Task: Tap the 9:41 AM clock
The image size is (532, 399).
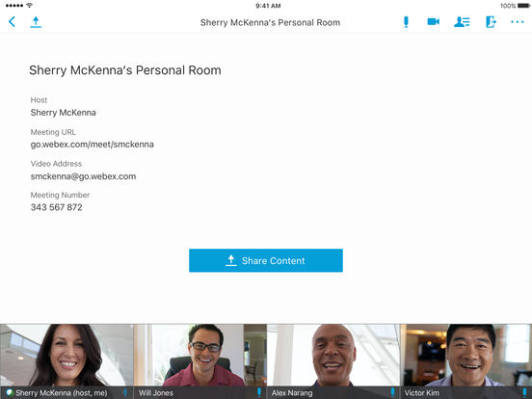Action: pyautogui.click(x=268, y=6)
